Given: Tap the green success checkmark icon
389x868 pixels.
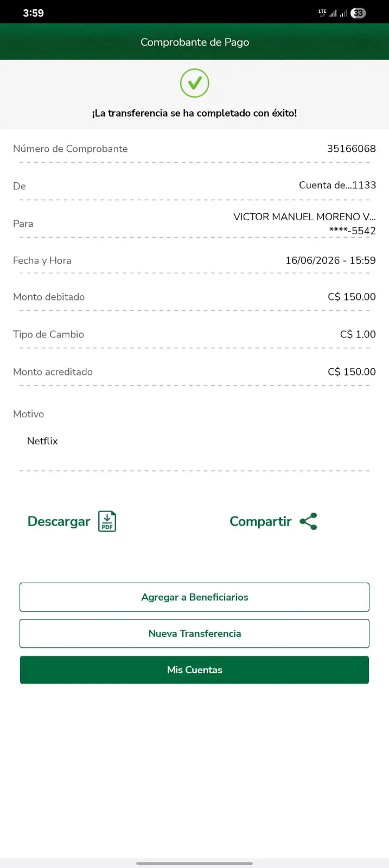Looking at the screenshot, I should click(195, 83).
